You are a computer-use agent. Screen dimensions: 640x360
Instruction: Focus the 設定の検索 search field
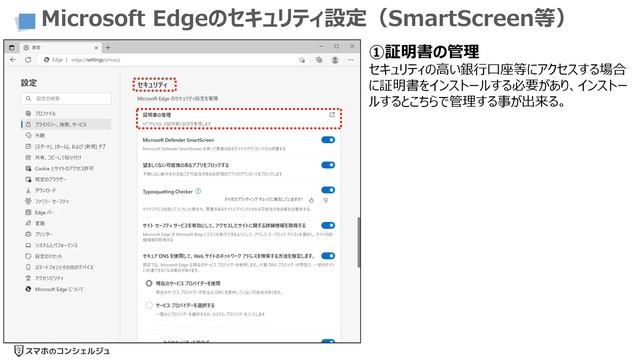point(66,98)
